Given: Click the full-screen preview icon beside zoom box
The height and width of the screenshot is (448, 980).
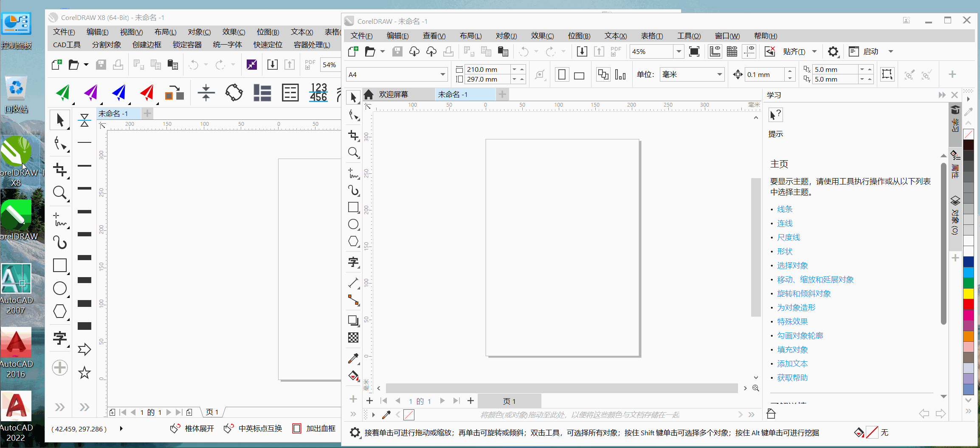Looking at the screenshot, I should [x=694, y=51].
